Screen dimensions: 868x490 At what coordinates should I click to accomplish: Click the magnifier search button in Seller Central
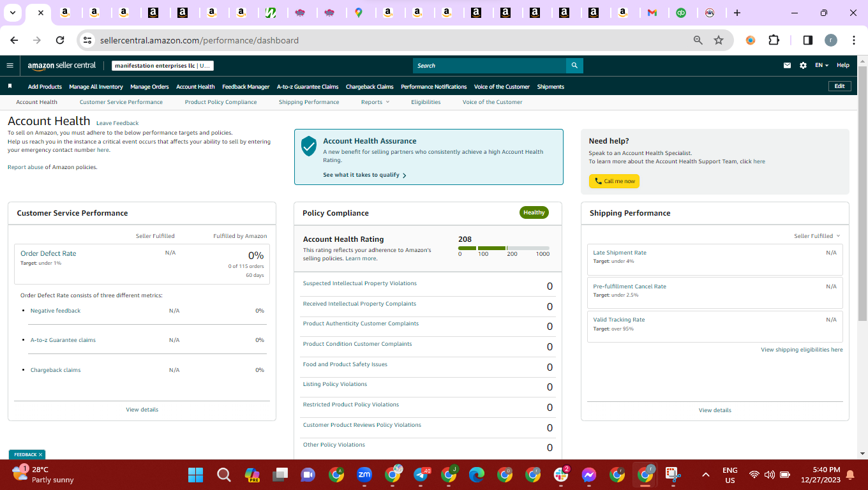point(574,65)
